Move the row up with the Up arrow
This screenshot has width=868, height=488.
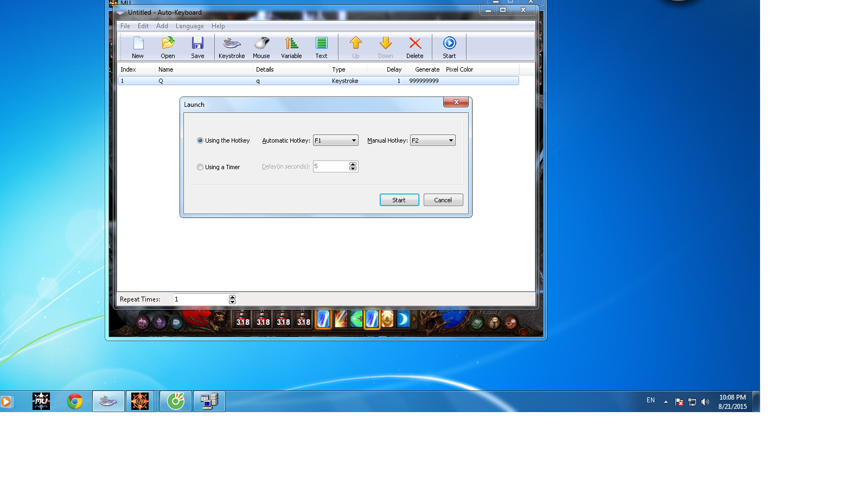click(x=356, y=47)
